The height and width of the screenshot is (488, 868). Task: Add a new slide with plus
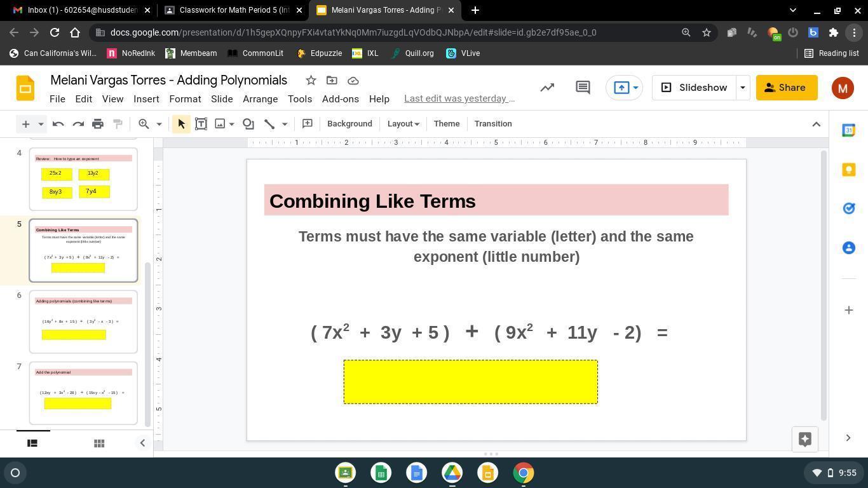tap(25, 124)
